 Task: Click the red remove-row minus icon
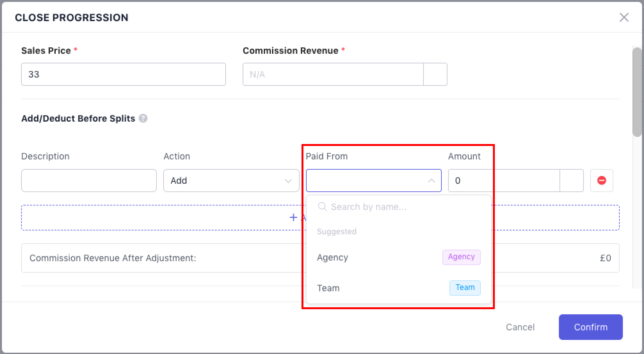point(601,181)
